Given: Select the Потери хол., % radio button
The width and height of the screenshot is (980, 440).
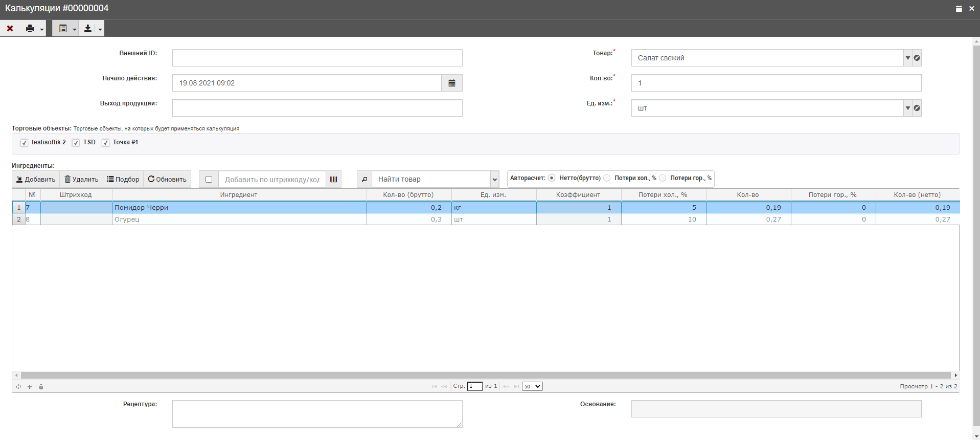Looking at the screenshot, I should coord(607,178).
